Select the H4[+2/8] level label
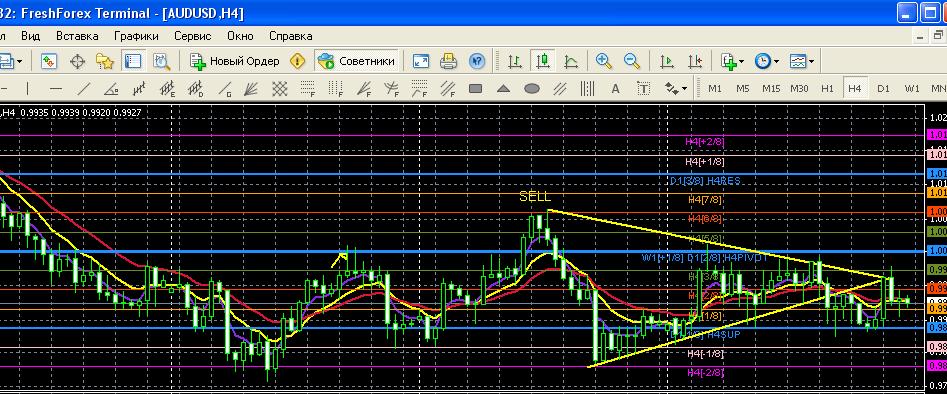947x394 pixels. (x=705, y=142)
